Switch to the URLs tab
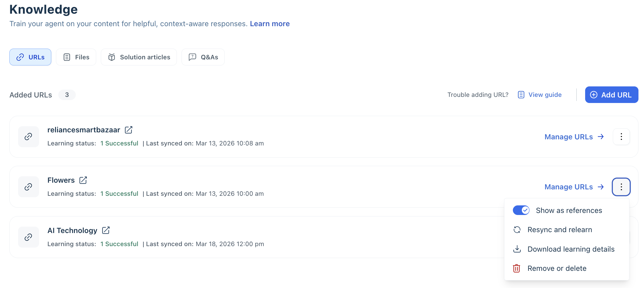644x288 pixels. click(30, 57)
